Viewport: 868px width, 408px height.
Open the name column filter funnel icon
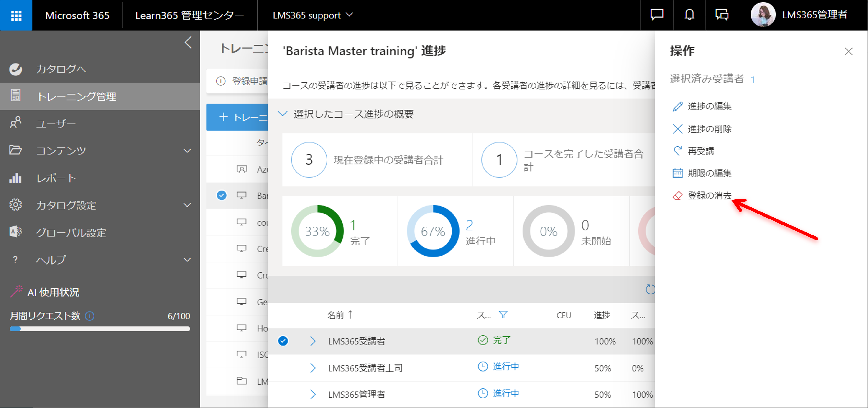[503, 315]
